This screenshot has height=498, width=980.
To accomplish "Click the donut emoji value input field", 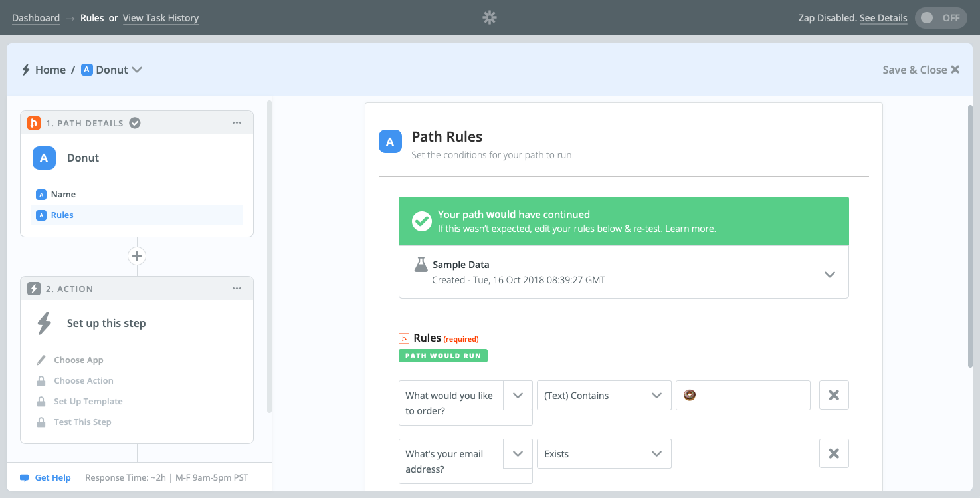I will click(743, 396).
